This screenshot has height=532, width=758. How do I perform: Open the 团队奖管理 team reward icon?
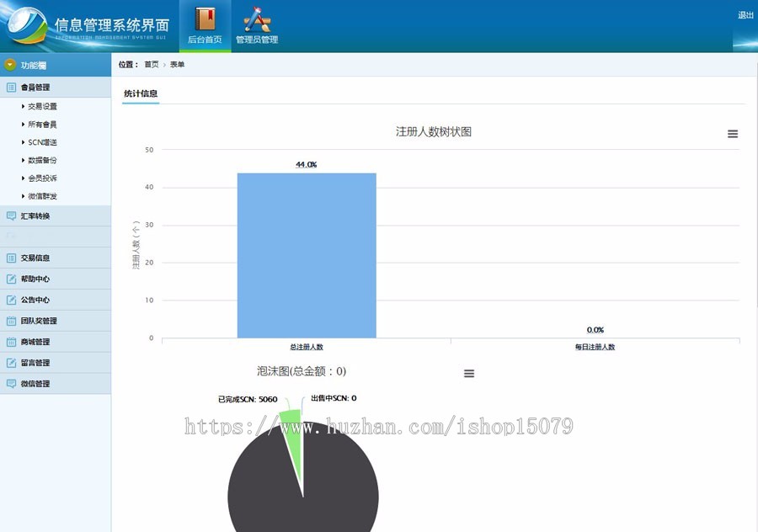[x=13, y=321]
